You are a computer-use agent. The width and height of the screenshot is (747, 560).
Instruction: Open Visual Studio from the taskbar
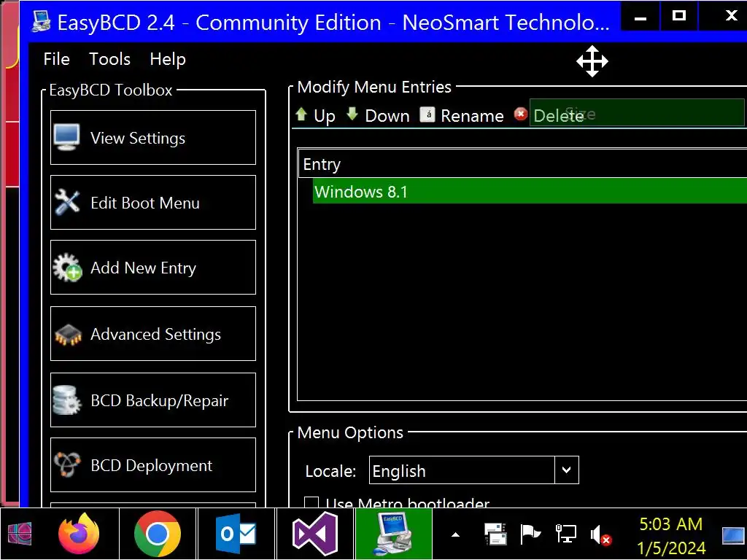315,534
